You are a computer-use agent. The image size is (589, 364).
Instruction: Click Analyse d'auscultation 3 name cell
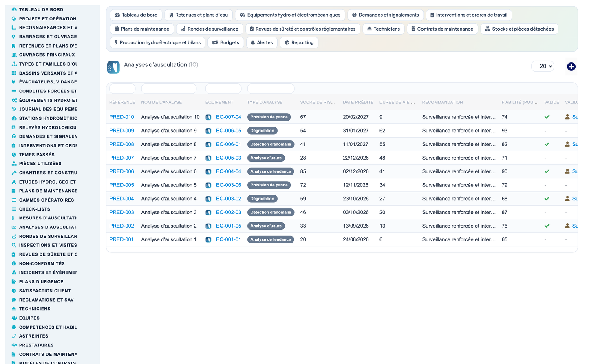coord(169,212)
